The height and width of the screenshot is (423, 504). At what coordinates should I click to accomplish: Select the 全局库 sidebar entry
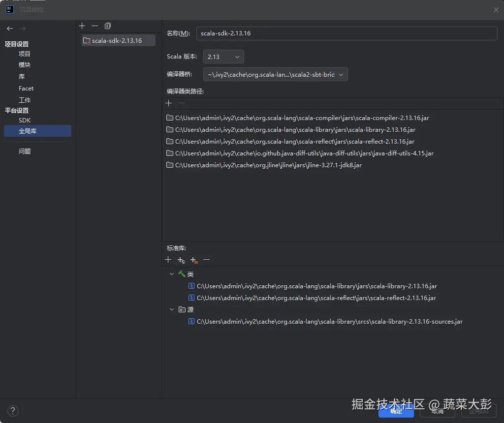point(31,131)
